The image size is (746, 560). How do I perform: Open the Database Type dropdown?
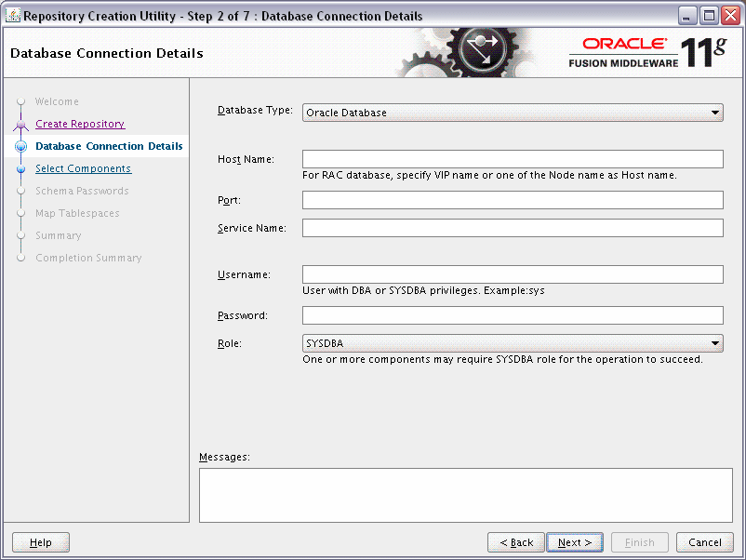coord(512,112)
